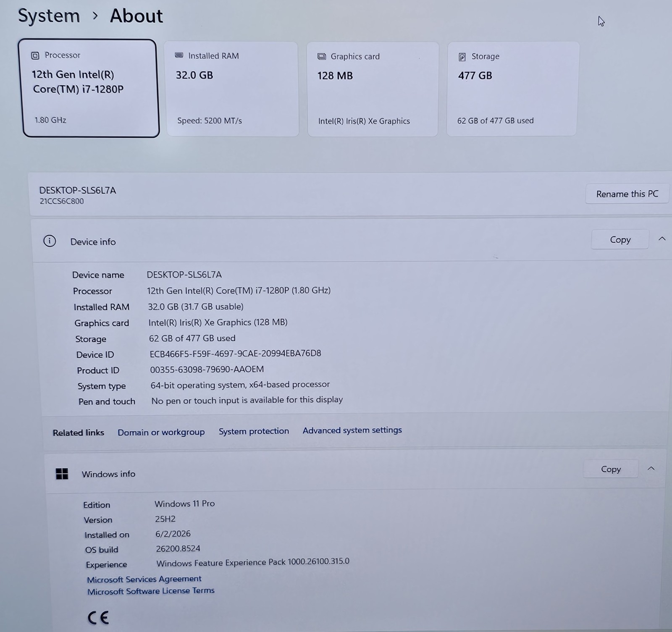Select the 32.0 GB value in the Installed RAM card
The image size is (672, 632).
point(194,75)
